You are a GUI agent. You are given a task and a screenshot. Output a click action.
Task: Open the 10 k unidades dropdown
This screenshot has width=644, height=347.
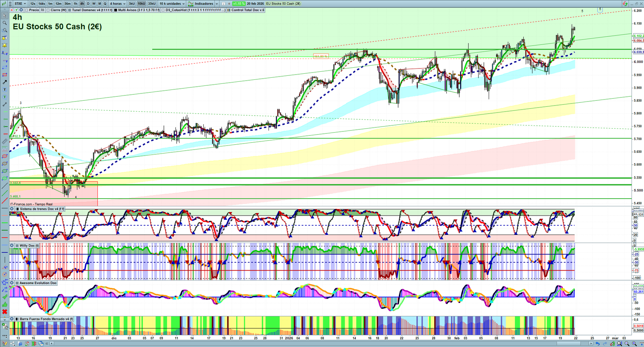[172, 4]
